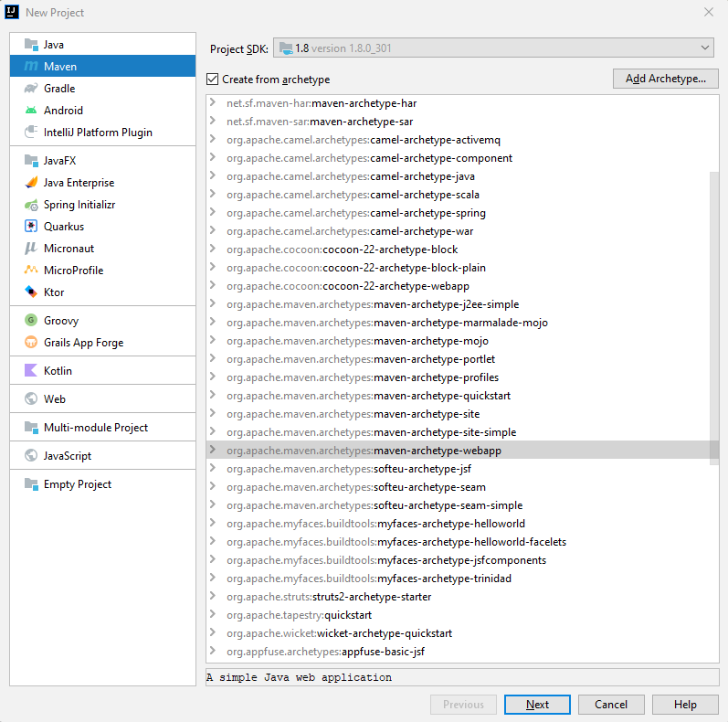Pick the Ktor project icon
728x722 pixels.
(x=31, y=292)
